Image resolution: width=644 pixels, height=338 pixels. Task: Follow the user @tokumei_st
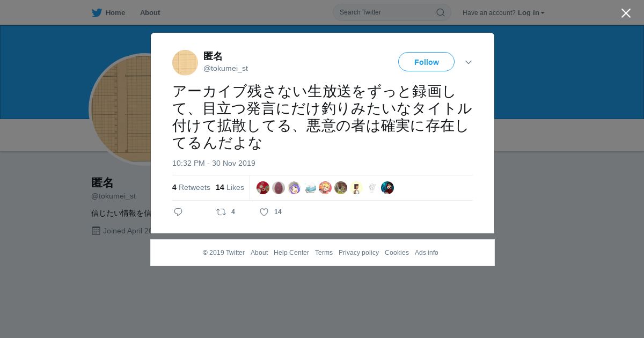coord(426,62)
